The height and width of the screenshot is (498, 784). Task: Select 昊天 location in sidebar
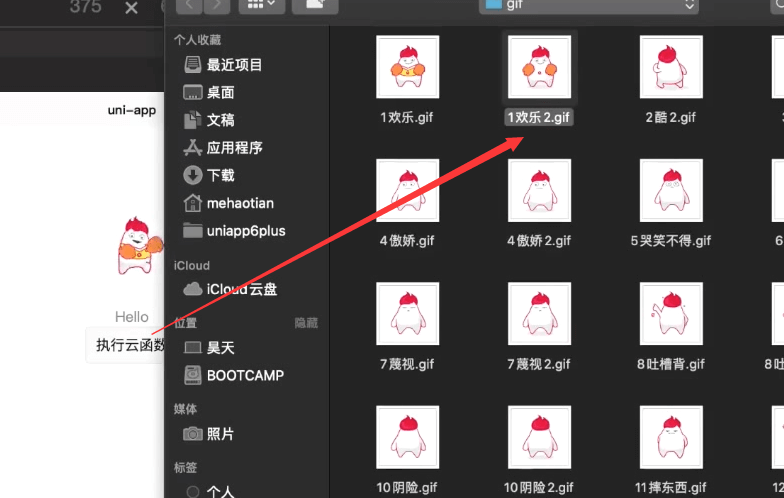click(x=209, y=348)
